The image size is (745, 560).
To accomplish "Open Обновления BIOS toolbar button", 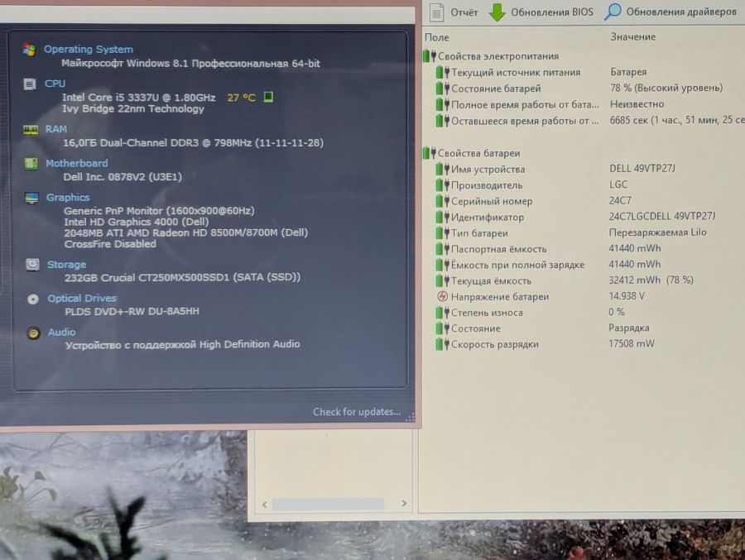I will pos(541,12).
